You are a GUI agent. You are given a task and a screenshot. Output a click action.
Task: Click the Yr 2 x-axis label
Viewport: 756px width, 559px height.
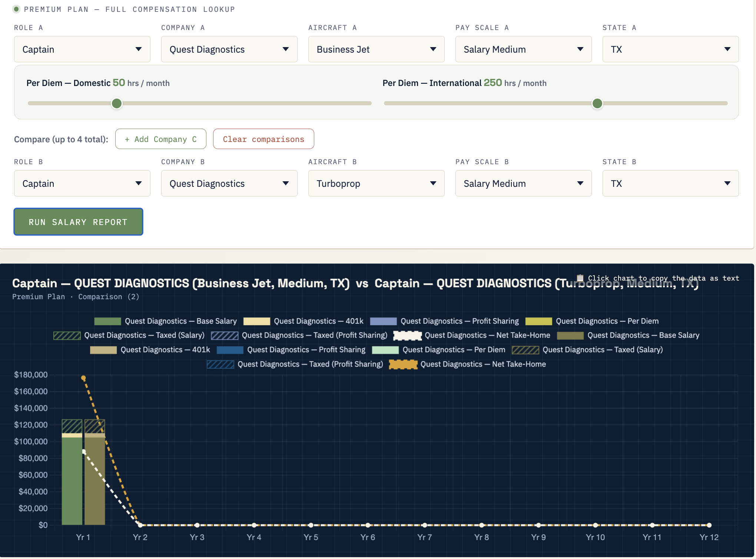click(140, 537)
